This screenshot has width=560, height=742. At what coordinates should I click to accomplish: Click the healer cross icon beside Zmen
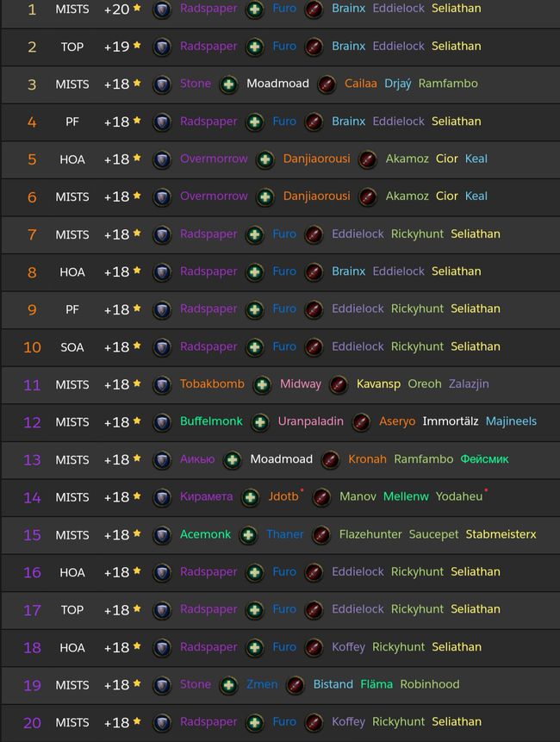(228, 685)
